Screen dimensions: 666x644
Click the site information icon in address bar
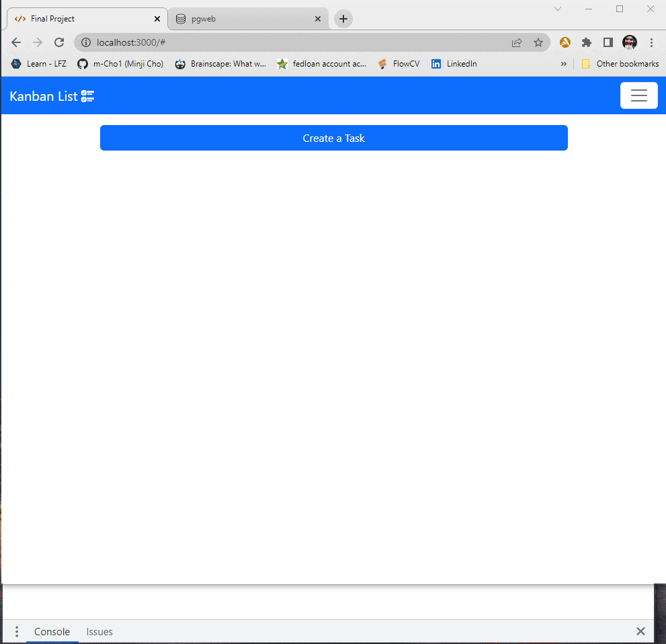point(85,42)
